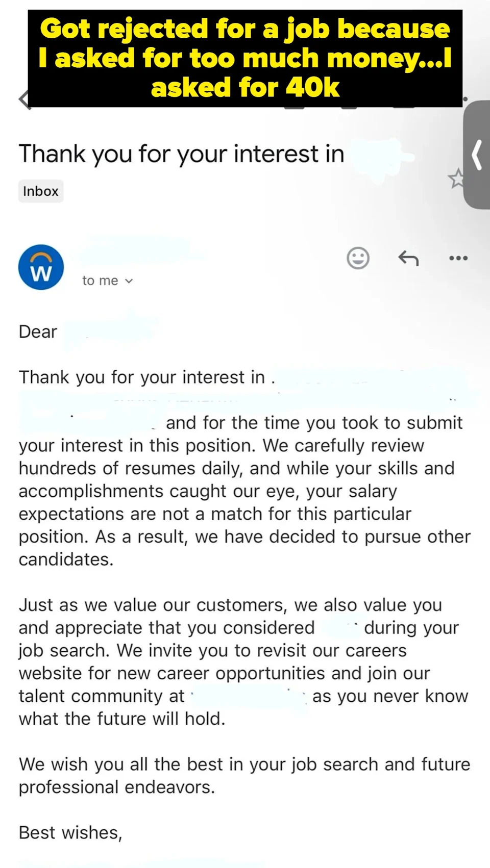Open the gray side panel handle
Viewport: 490px width, 868px height.
(x=477, y=155)
